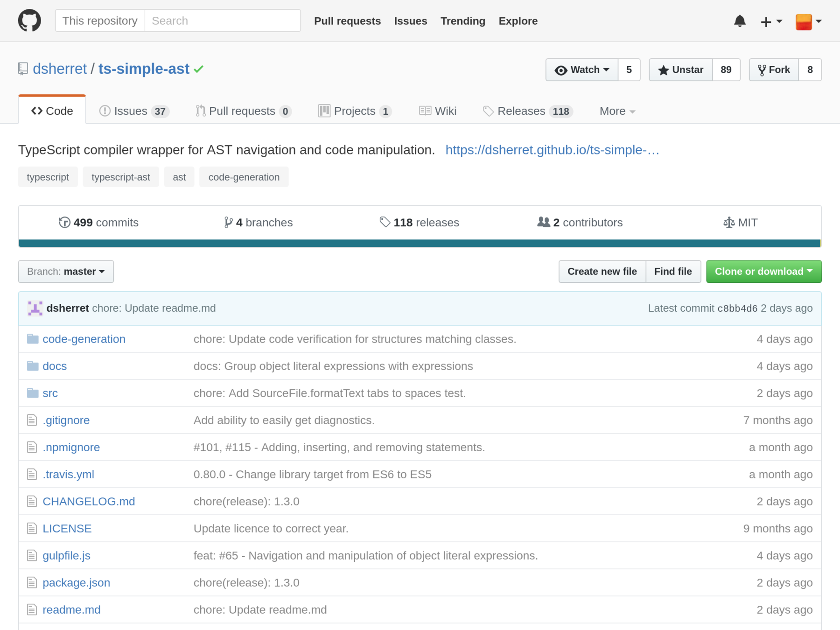
Task: Open the dsherret.github.io project link
Action: pyautogui.click(x=552, y=150)
